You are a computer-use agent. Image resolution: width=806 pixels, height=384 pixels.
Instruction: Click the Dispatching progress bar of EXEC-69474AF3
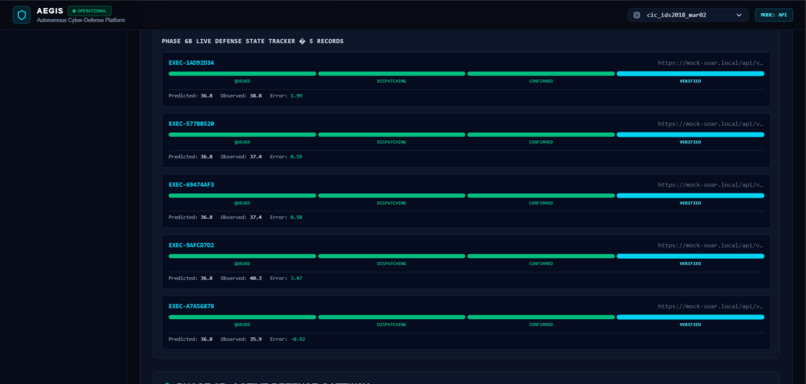pos(392,195)
